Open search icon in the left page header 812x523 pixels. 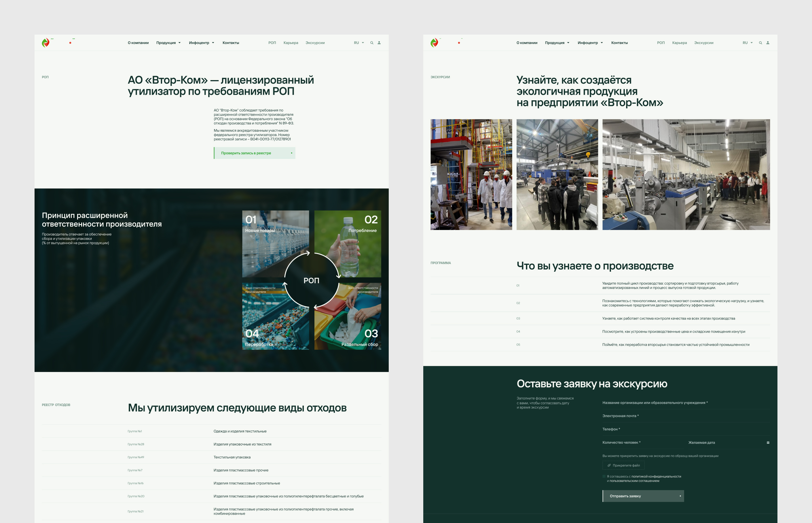(x=371, y=43)
